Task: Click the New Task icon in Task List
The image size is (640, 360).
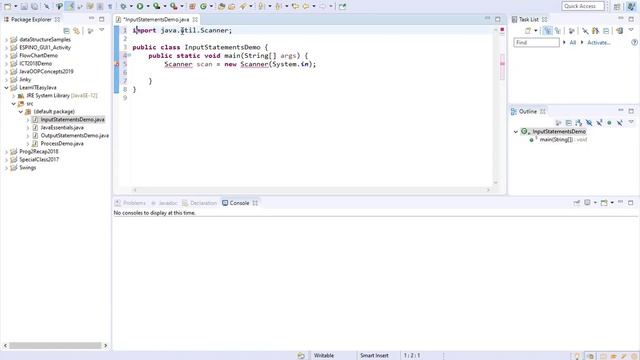Action: coord(528,31)
